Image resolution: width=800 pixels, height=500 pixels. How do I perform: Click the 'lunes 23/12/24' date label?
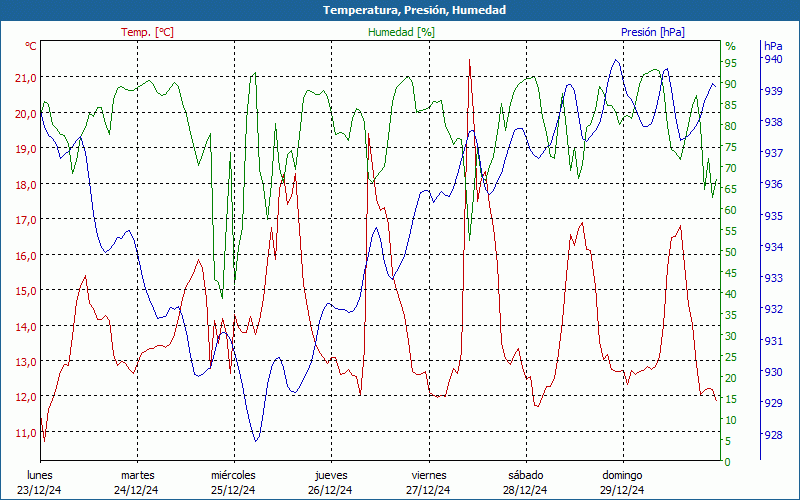coord(39,483)
